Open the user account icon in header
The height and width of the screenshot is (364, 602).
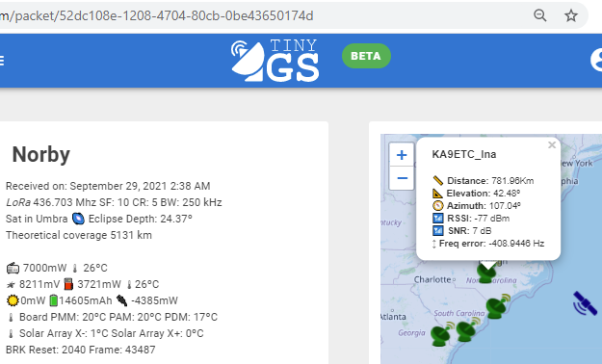point(596,60)
